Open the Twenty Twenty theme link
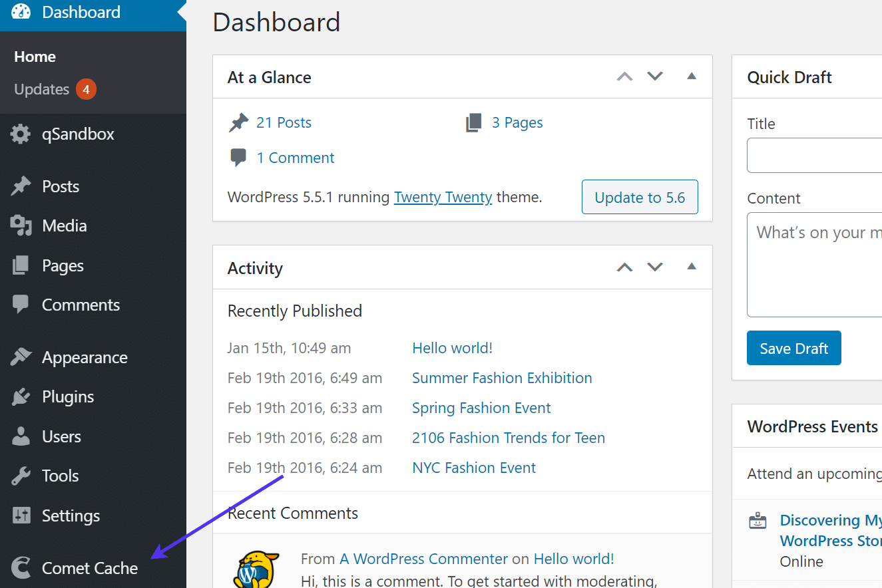 pos(443,198)
